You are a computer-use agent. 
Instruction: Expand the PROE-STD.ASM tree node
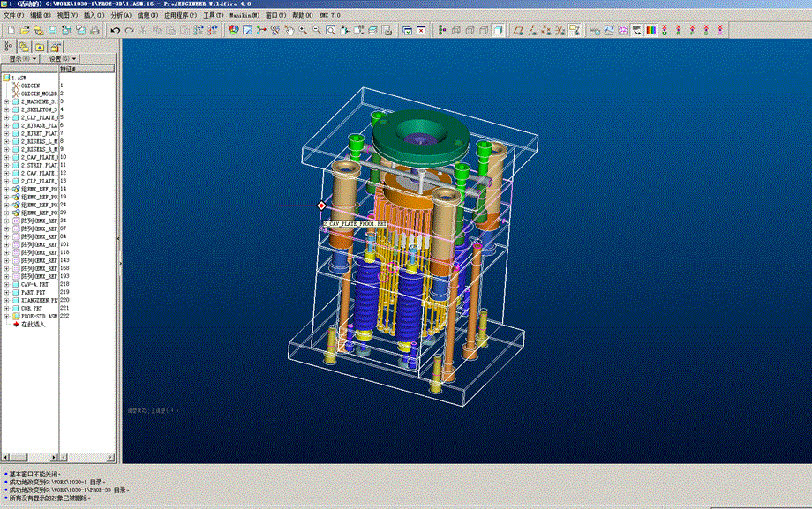(x=6, y=316)
